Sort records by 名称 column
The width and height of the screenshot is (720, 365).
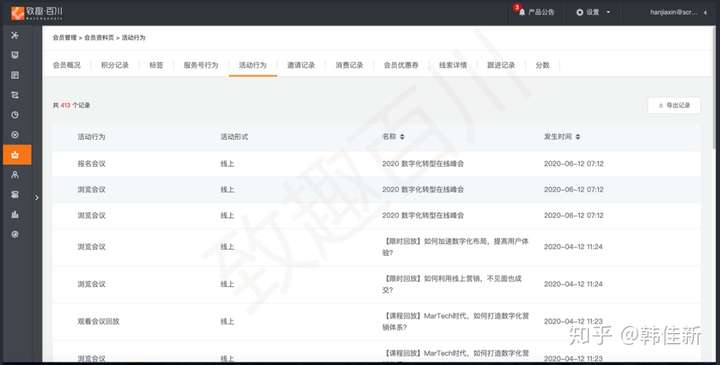pos(394,137)
